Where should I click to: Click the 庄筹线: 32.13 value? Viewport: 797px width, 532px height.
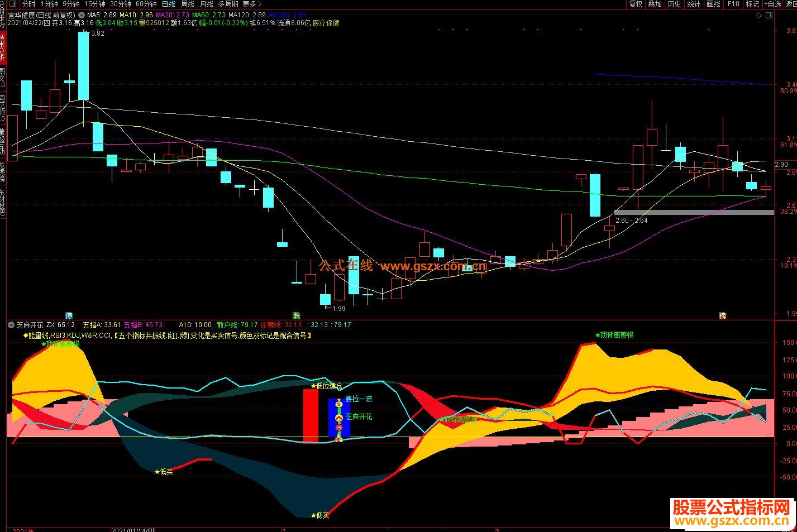(x=281, y=324)
